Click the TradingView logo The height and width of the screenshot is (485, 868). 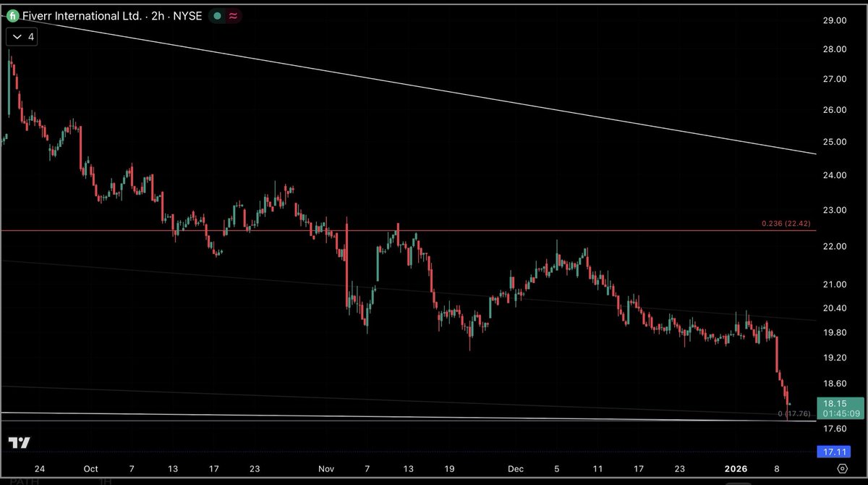click(19, 443)
